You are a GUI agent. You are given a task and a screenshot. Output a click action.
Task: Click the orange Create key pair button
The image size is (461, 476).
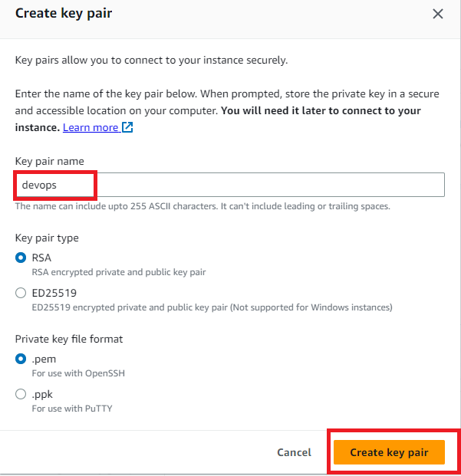pos(389,452)
